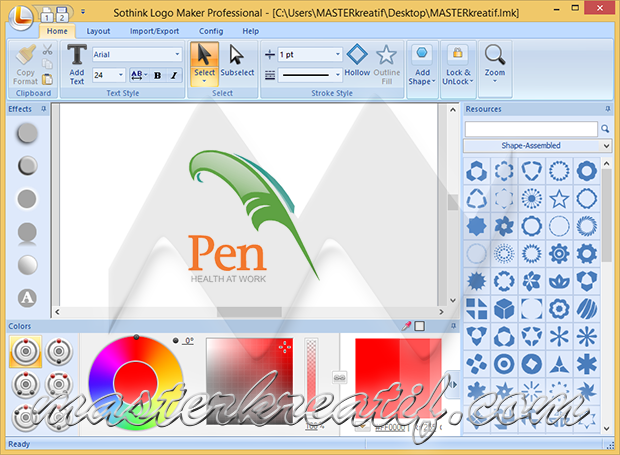The image size is (620, 455).
Task: Click the saturation brightness square picker
Action: coord(250,381)
